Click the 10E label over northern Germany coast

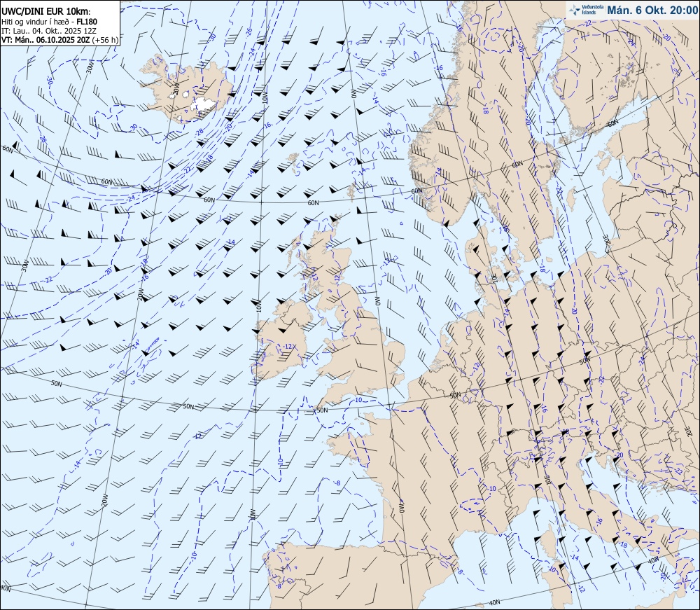494,278
